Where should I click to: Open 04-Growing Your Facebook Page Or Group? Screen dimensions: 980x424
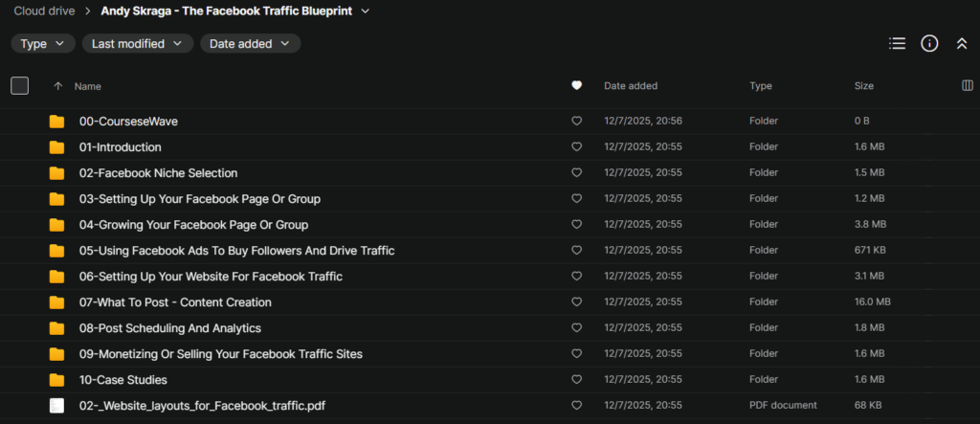(x=193, y=225)
